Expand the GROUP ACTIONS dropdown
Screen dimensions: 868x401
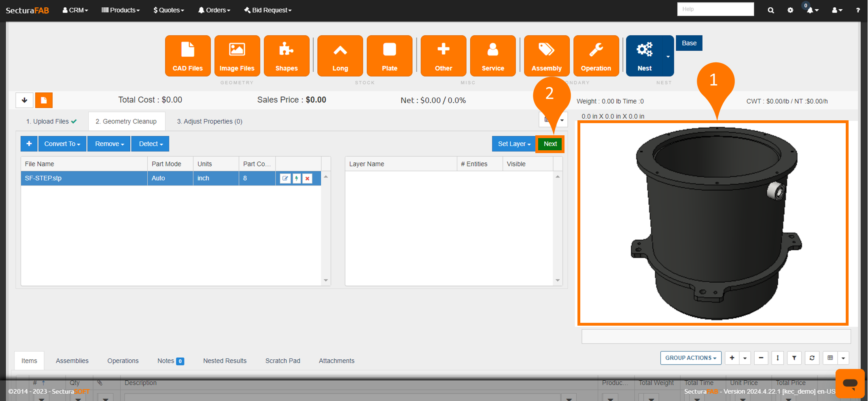point(690,358)
